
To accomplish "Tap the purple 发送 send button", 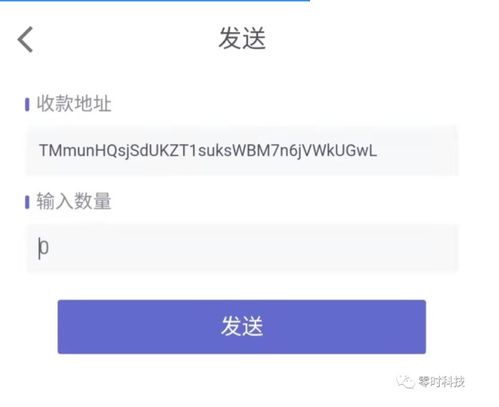I will tap(242, 327).
